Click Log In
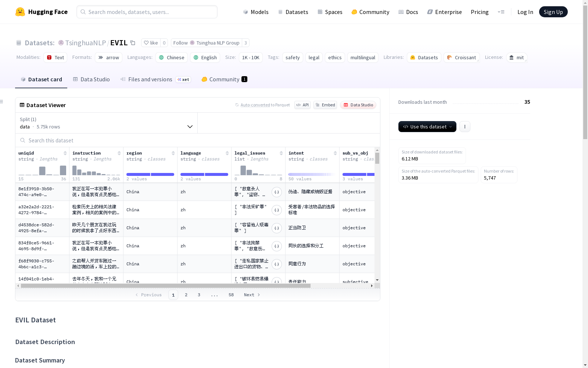This screenshot has width=588, height=368. pyautogui.click(x=525, y=12)
